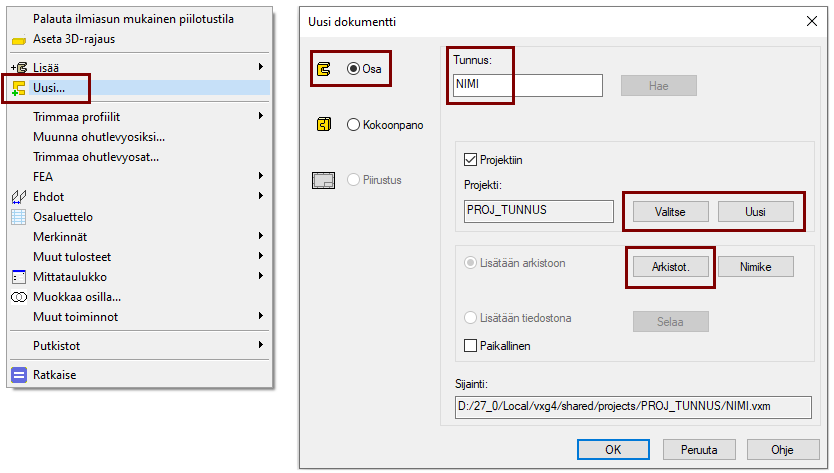
Task: Select Lisätään tiedostona radio option
Action: click(x=470, y=318)
